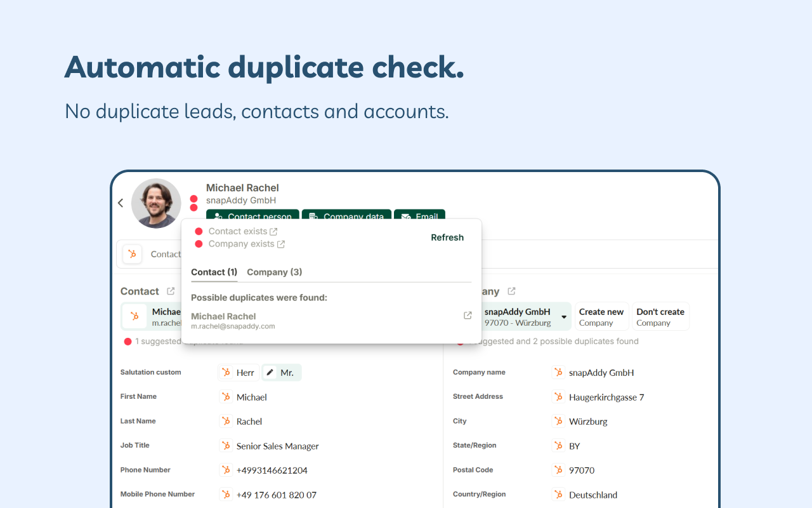Expand the snapAddy GmbH company dropdown

(564, 317)
